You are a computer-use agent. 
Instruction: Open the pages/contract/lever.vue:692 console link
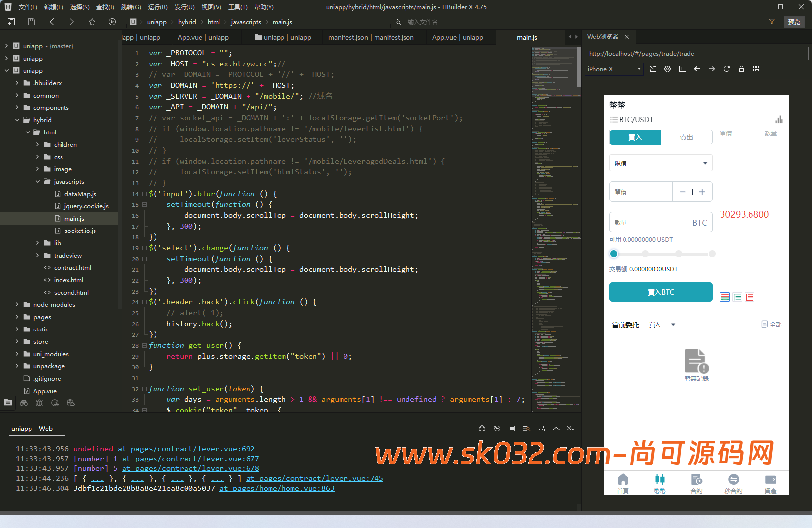click(x=186, y=449)
